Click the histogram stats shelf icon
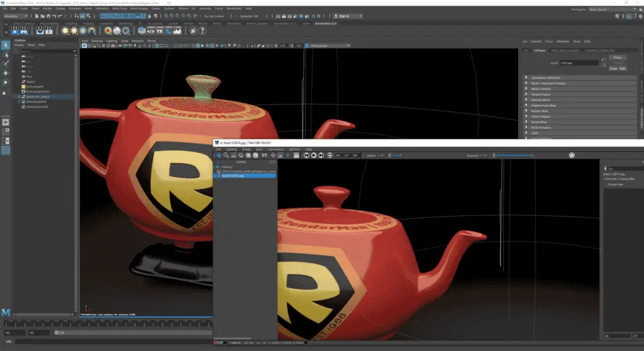 pos(177,31)
